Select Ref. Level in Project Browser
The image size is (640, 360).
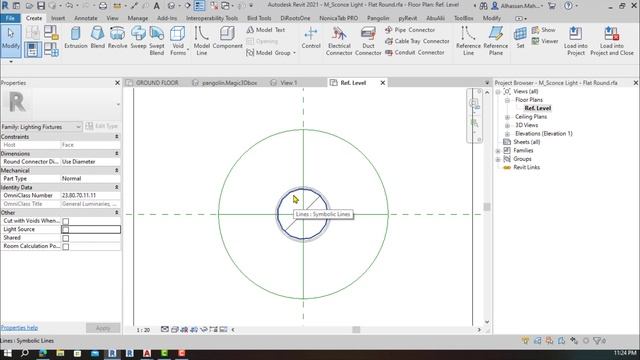pos(538,108)
